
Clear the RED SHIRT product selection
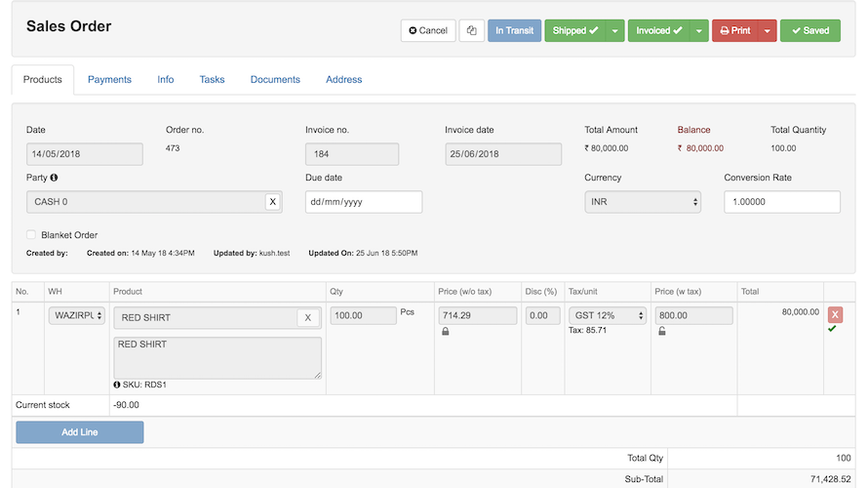308,317
